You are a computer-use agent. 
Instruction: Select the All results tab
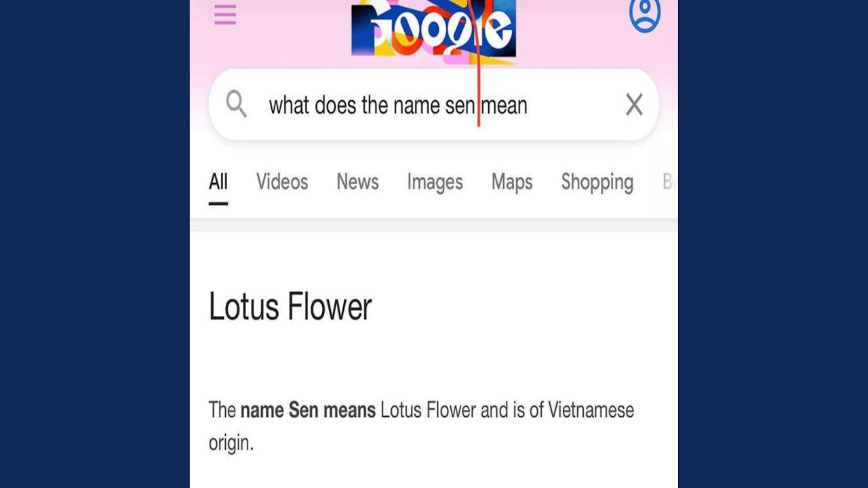tap(218, 182)
